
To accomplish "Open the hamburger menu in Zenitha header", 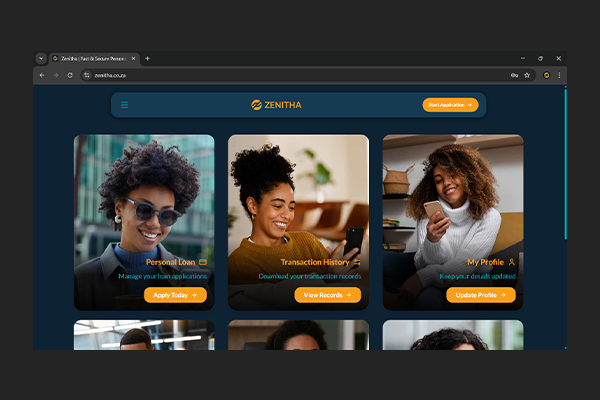I will pos(124,105).
